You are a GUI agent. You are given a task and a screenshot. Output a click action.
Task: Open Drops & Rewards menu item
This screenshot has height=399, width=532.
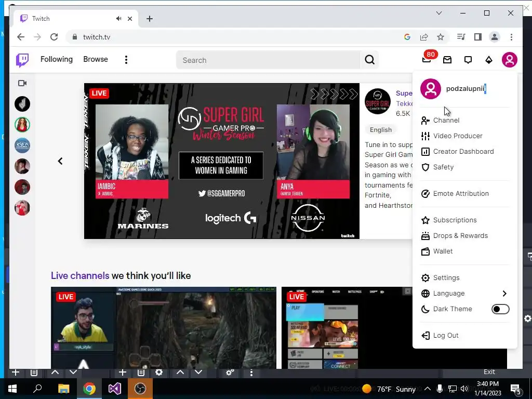point(464,236)
